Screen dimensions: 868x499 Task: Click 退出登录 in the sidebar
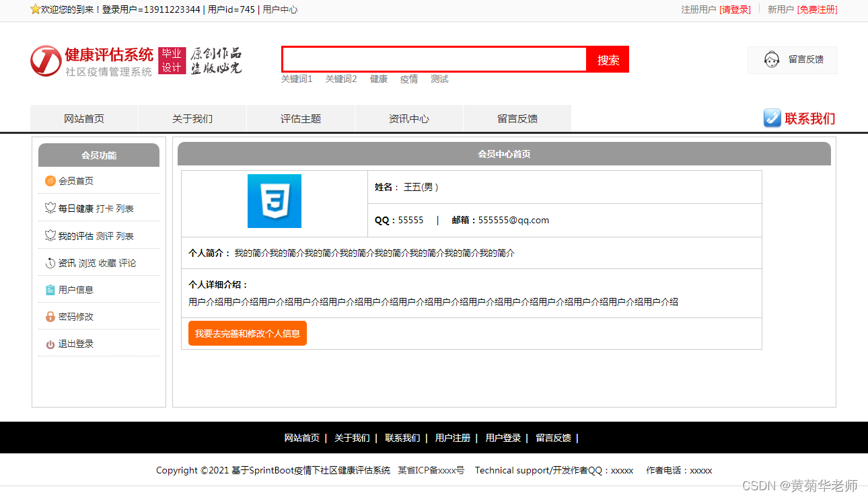(x=76, y=344)
